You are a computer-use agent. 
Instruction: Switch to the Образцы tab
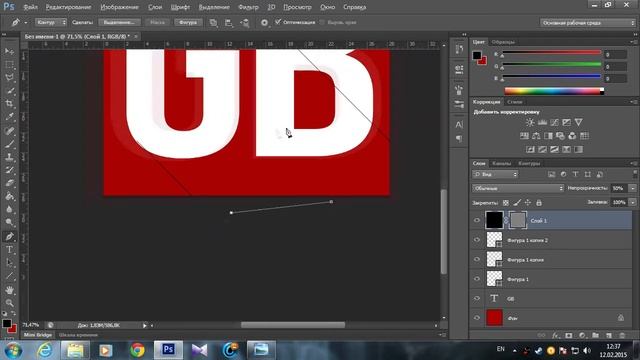click(503, 42)
